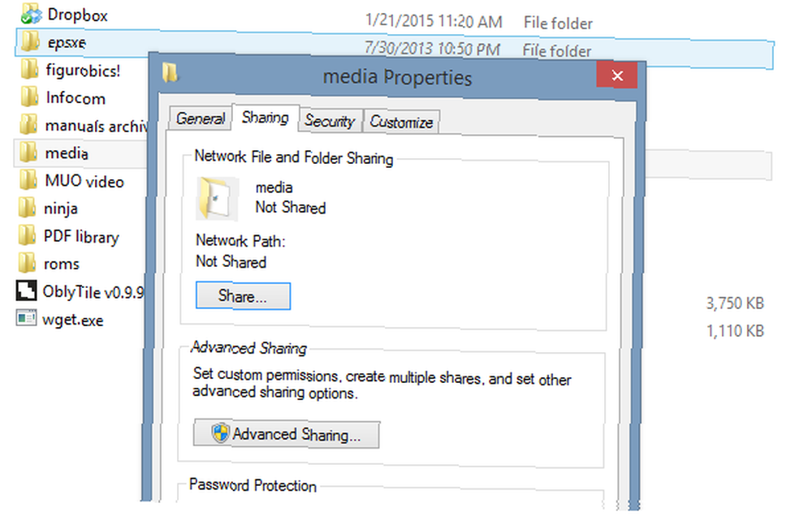Select the Infocom folder icon
This screenshot has height=516, width=812.
[x=29, y=97]
